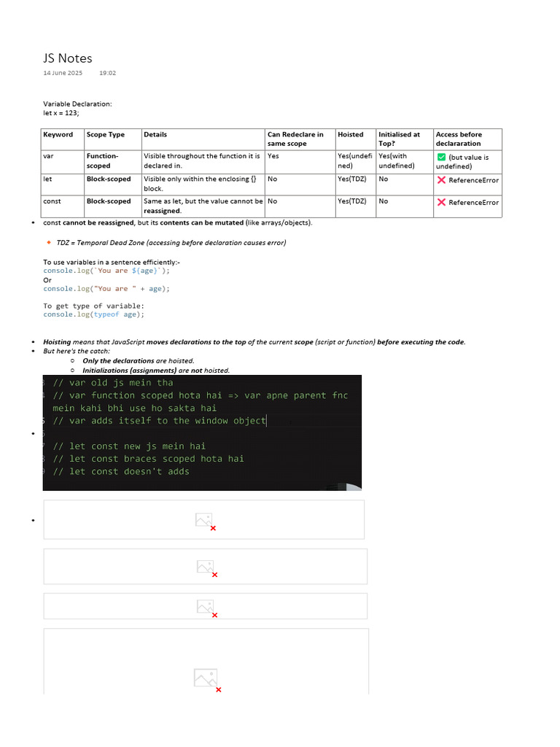Click the largest broken image placeholder at bottom
The height and width of the screenshot is (747, 560).
208,679
